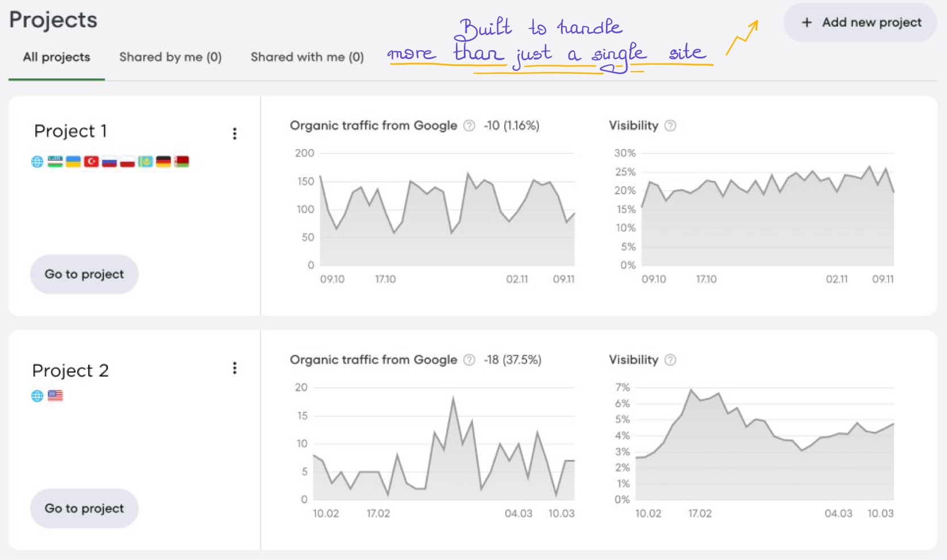Click the US flag icon under Project 2
Viewport: 947px width, 560px height.
click(56, 396)
